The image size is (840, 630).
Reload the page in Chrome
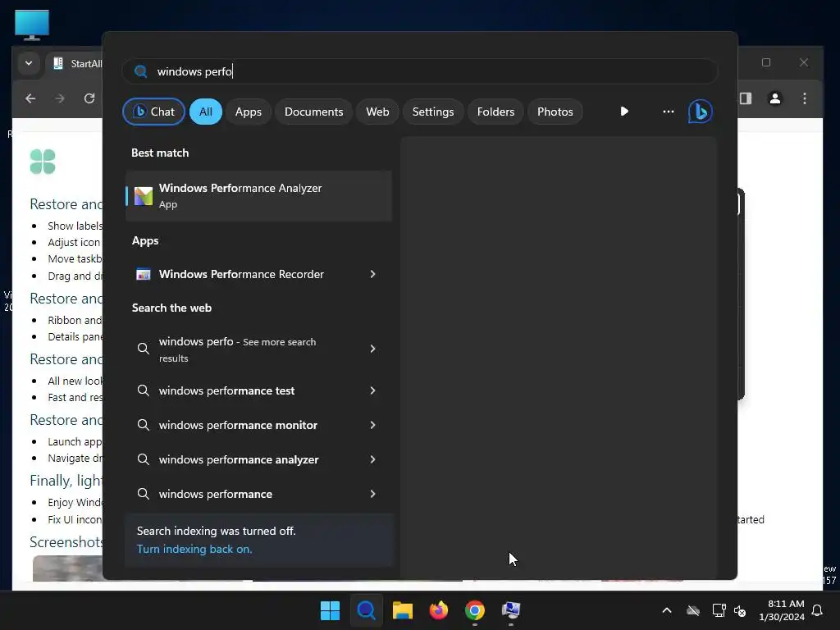pyautogui.click(x=89, y=98)
